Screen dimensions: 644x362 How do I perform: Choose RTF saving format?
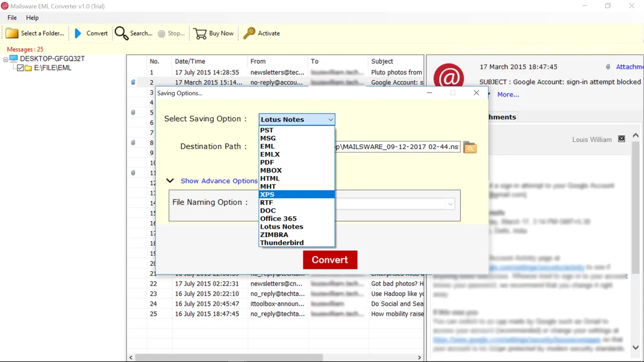click(297, 202)
